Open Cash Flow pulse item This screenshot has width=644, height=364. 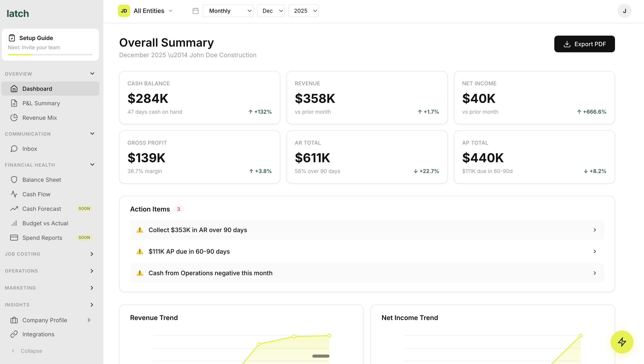36,194
